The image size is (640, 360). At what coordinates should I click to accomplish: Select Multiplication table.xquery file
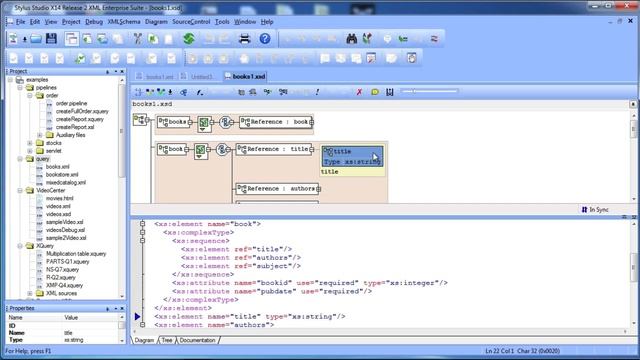pyautogui.click(x=76, y=253)
